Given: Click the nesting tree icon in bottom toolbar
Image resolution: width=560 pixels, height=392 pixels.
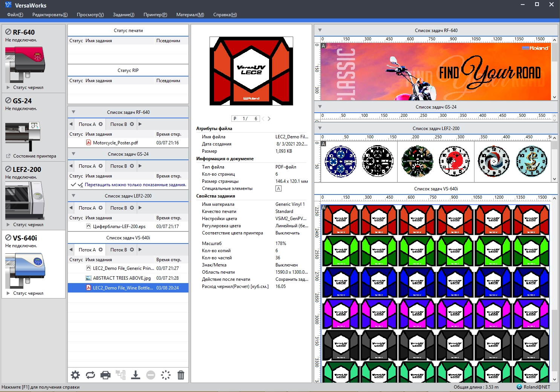Looking at the screenshot, I should click(121, 375).
